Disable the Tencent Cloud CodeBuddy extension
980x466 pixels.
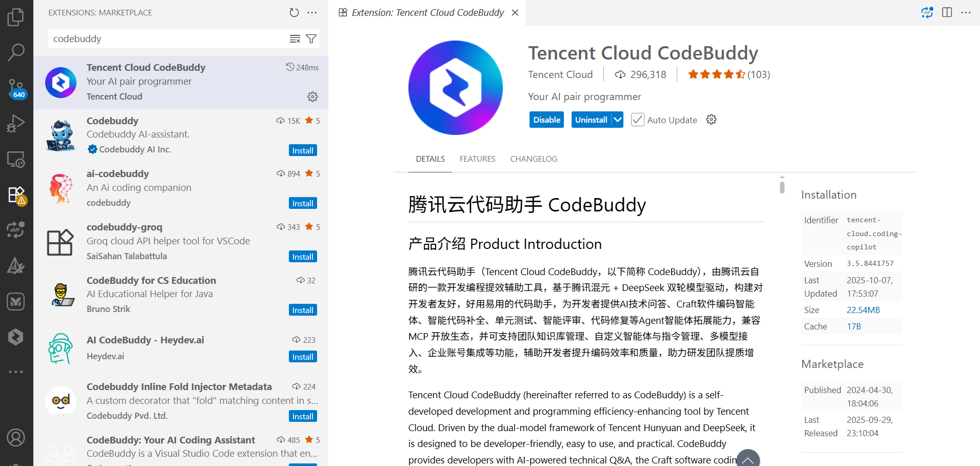(x=546, y=120)
